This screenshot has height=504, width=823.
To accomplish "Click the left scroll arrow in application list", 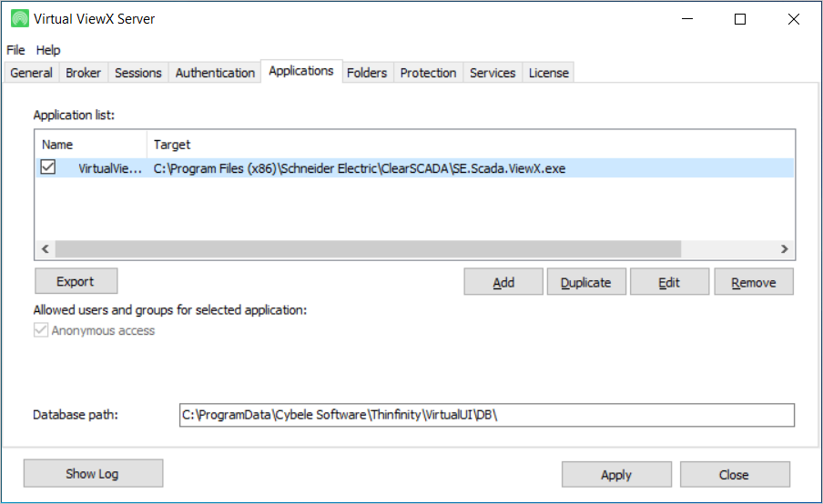I will coord(45,249).
